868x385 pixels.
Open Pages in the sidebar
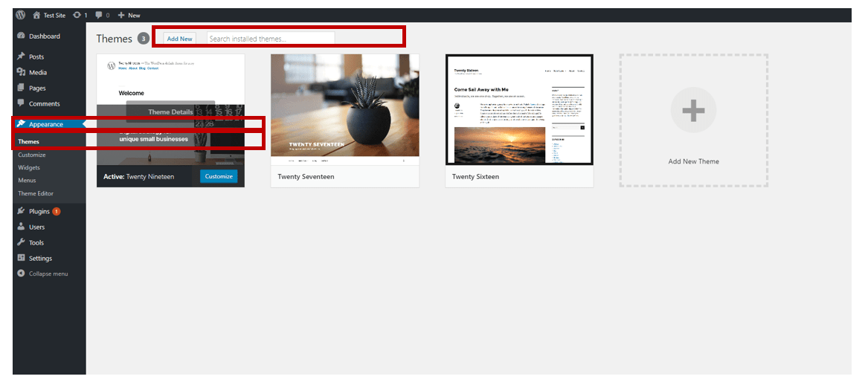[36, 88]
